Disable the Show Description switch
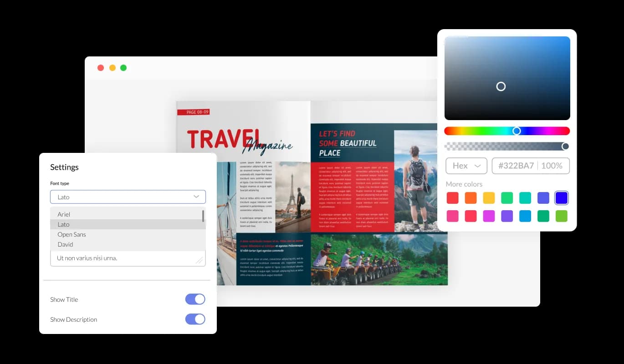 pos(195,319)
